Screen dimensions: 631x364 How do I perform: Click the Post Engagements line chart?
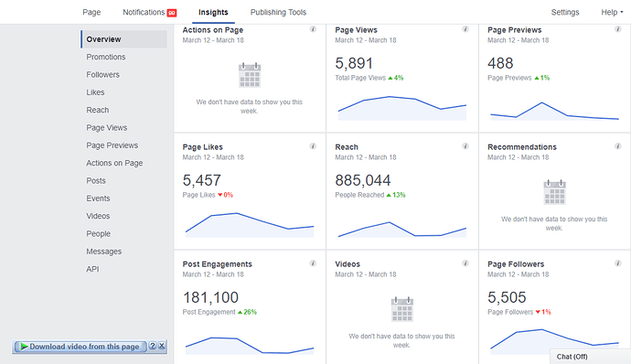pos(250,346)
